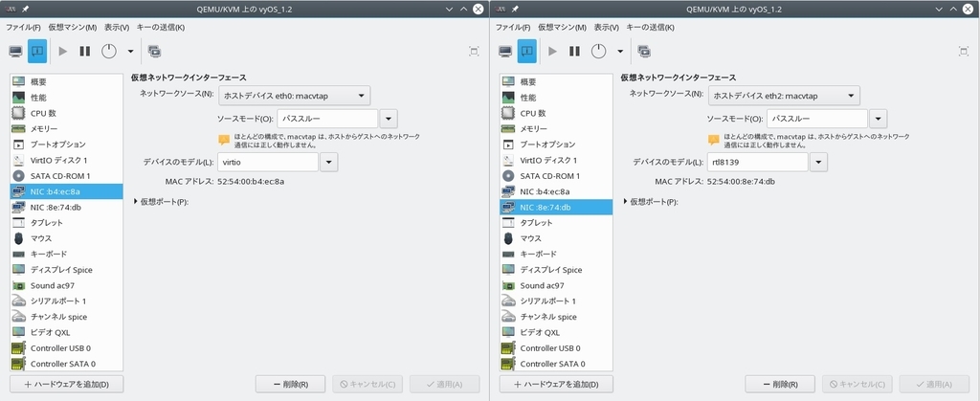Show hardware details icon in right window
The image size is (980, 401).
point(527,52)
